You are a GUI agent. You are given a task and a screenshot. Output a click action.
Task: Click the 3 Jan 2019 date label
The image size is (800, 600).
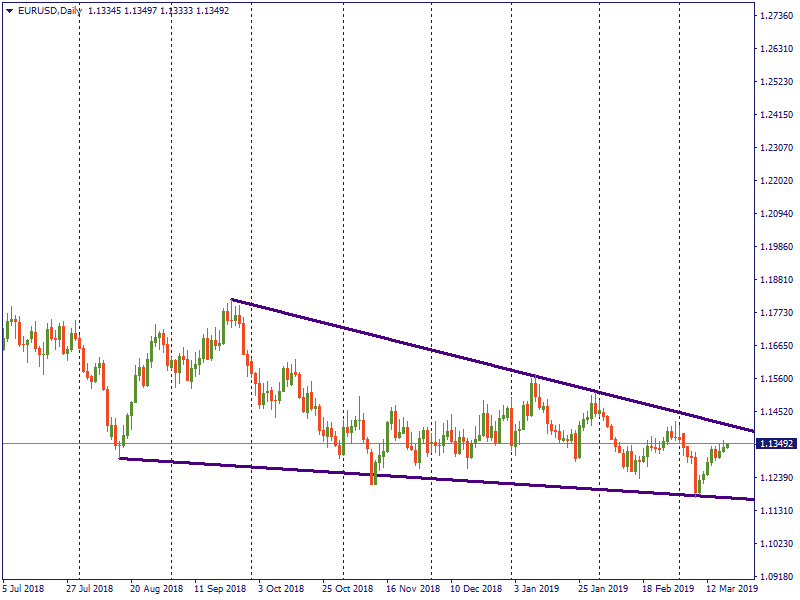coord(536,590)
